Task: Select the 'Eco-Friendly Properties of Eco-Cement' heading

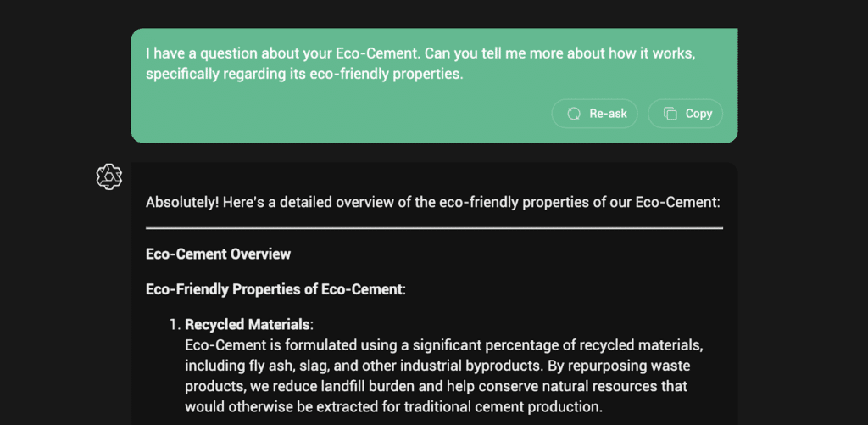Action: (x=274, y=289)
